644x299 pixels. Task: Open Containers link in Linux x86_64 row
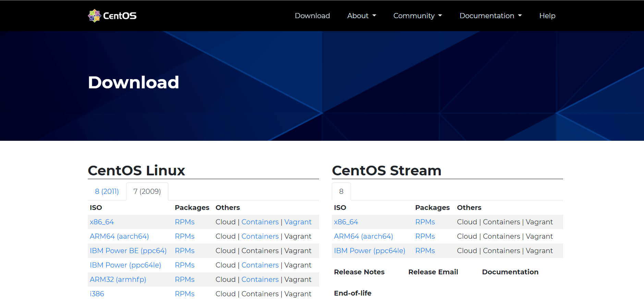click(260, 222)
